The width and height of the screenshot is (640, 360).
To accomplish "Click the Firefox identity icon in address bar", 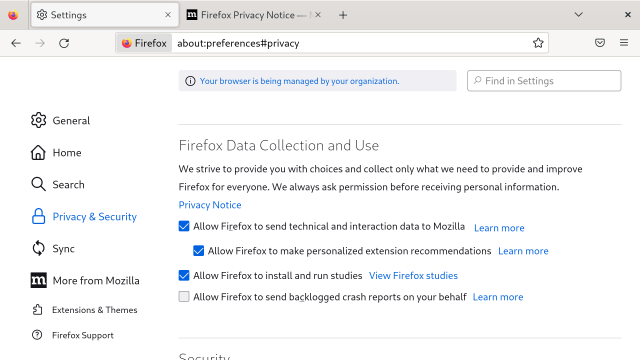I will pyautogui.click(x=144, y=43).
